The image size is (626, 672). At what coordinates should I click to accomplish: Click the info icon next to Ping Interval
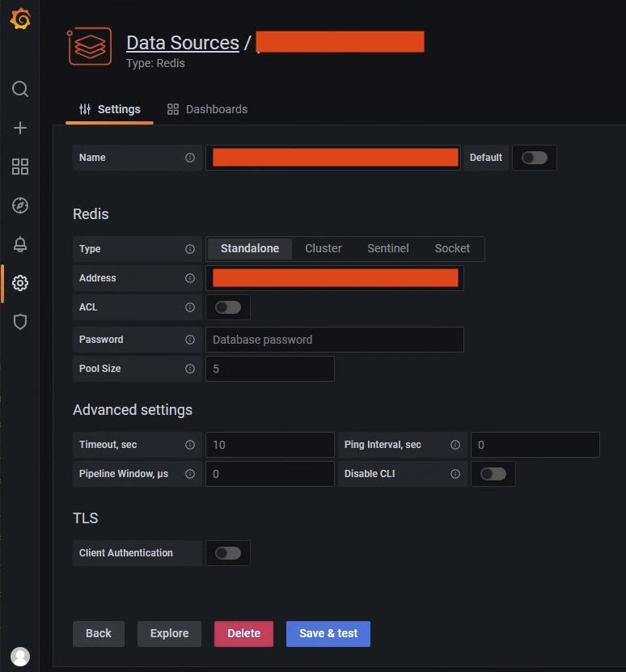pos(455,445)
